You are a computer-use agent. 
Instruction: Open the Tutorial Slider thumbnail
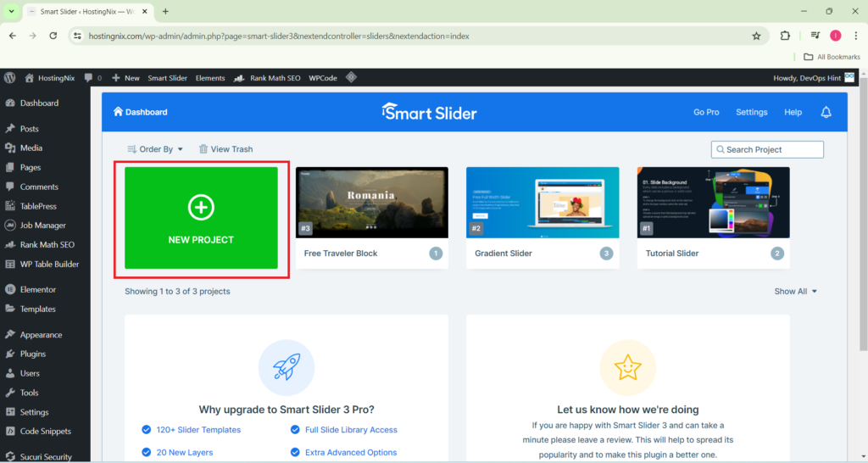714,203
